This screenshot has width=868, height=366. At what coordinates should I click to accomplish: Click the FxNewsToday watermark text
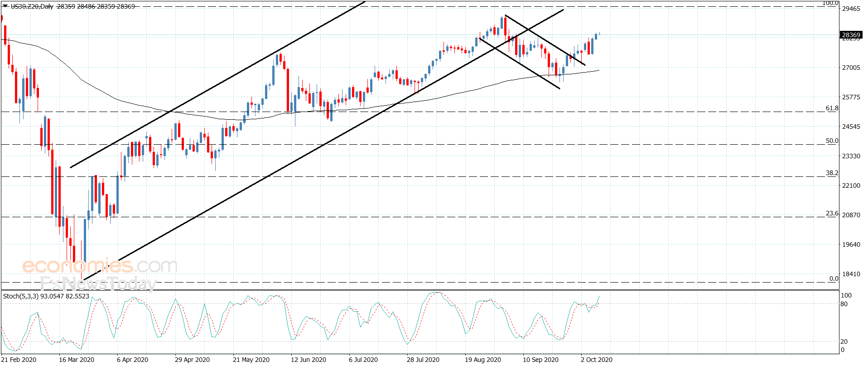click(98, 284)
